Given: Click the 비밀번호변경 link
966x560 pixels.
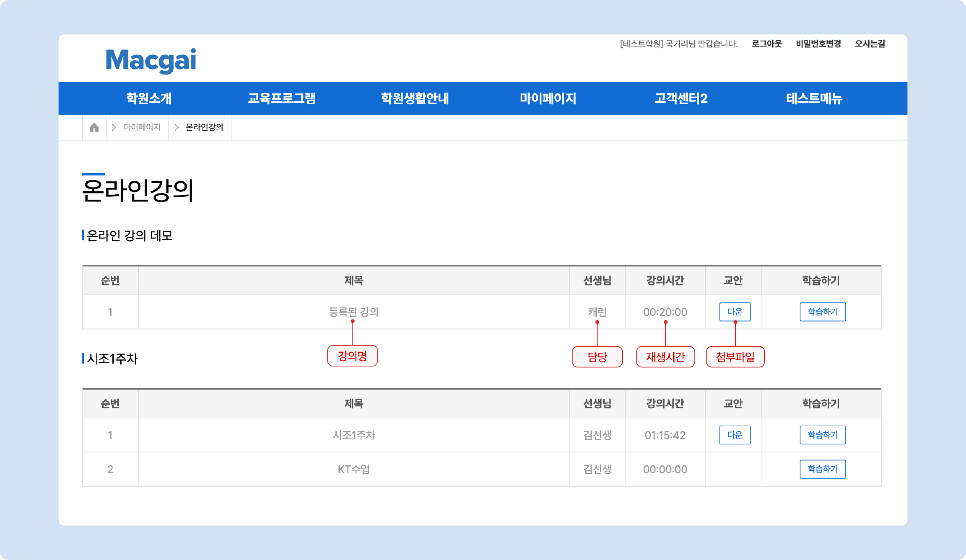Looking at the screenshot, I should click(818, 44).
